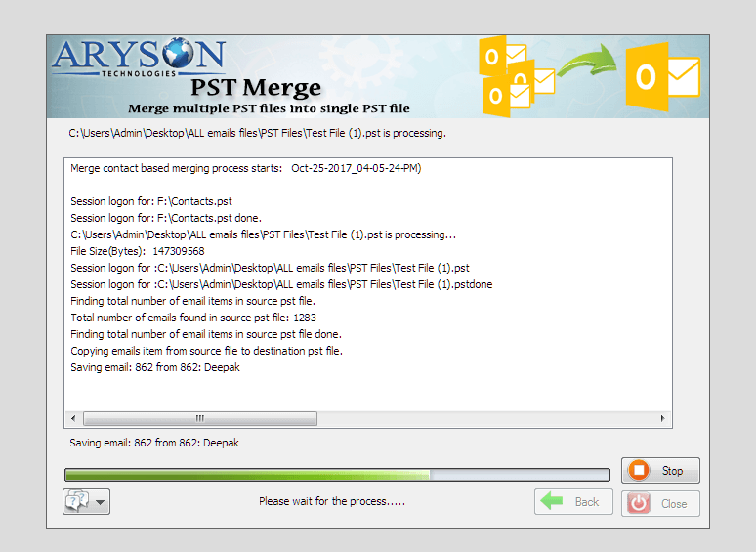Click the large Outlook icon in banner
The width and height of the screenshot is (756, 552).
pyautogui.click(x=662, y=76)
